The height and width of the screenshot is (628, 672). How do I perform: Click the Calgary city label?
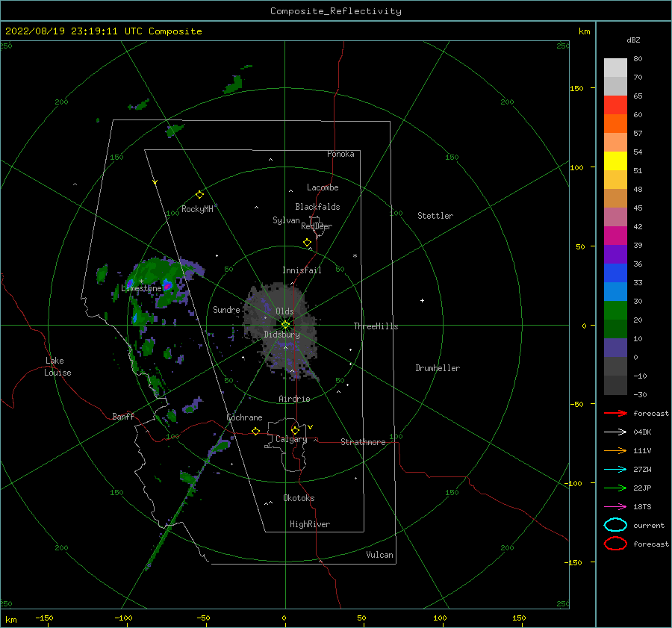[291, 439]
